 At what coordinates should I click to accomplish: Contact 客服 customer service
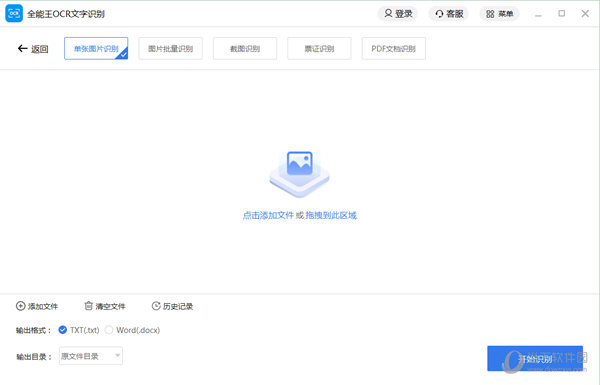tap(449, 14)
